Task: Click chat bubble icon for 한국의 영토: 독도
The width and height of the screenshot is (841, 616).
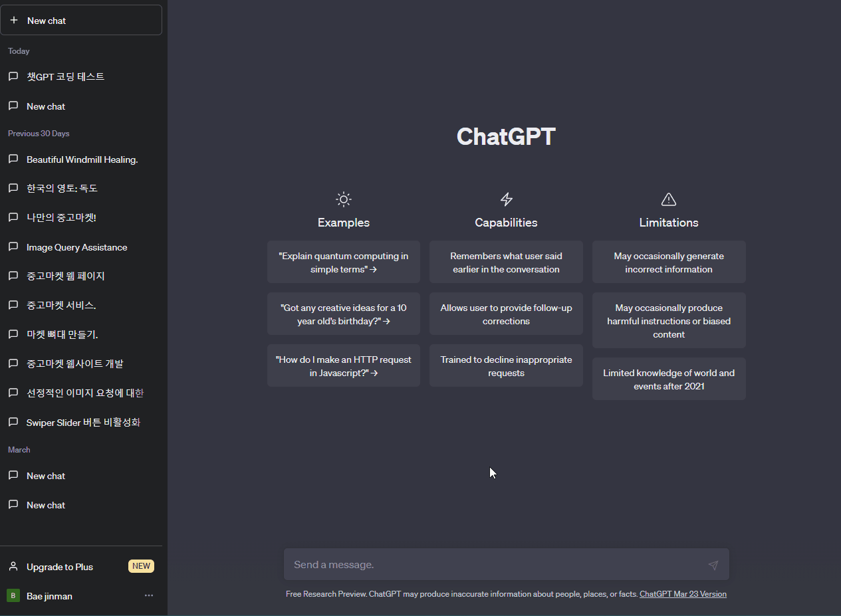Action: (13, 188)
